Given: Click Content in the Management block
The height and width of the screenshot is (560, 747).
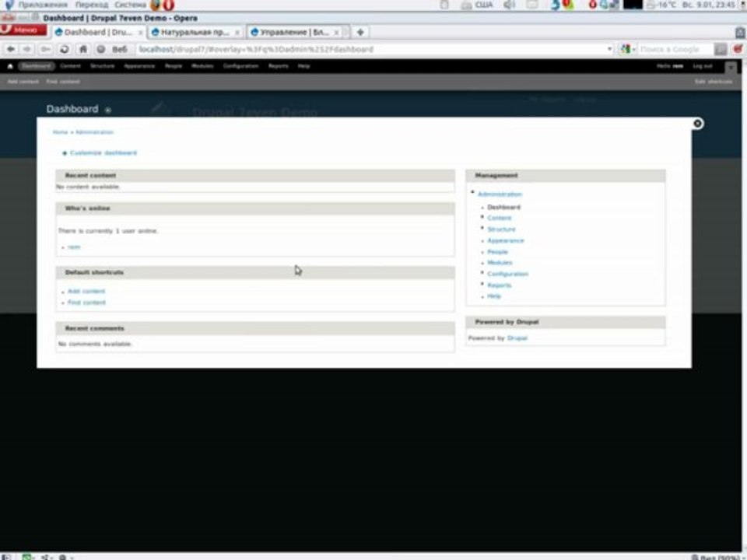Looking at the screenshot, I should [500, 218].
